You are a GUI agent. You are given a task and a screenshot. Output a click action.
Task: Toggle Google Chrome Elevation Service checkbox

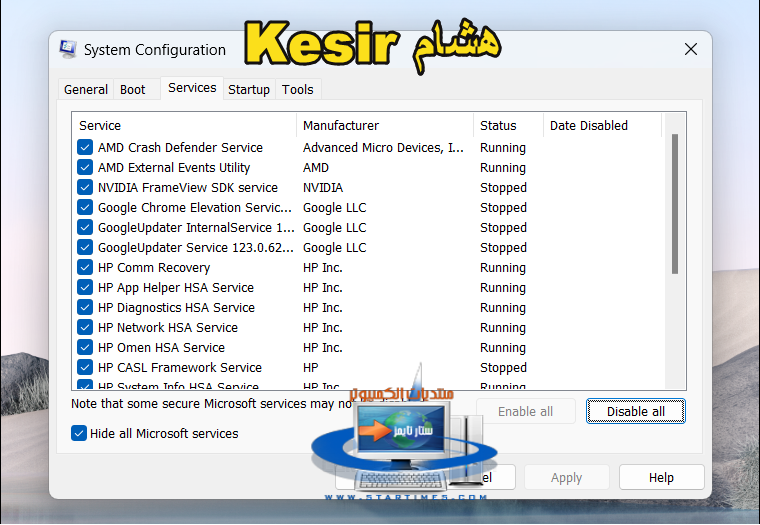click(85, 207)
